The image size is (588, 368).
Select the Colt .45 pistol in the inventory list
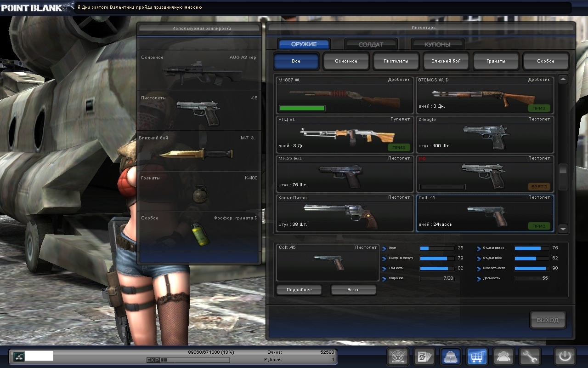click(485, 213)
